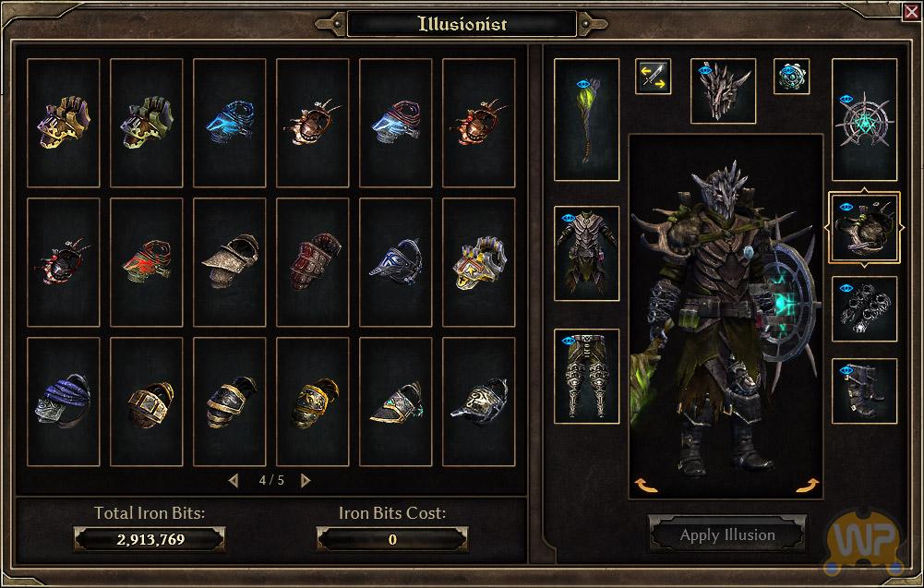The image size is (924, 588).
Task: Go to next illusion page arrow
Action: coord(306,480)
